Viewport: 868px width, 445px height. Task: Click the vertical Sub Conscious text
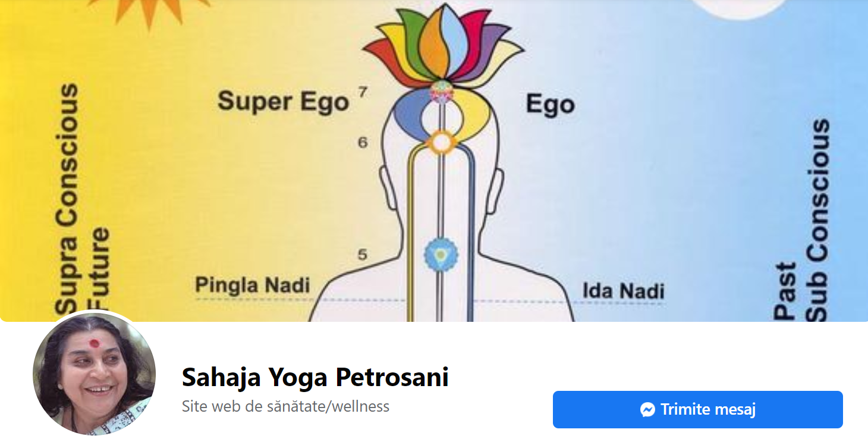point(818,220)
